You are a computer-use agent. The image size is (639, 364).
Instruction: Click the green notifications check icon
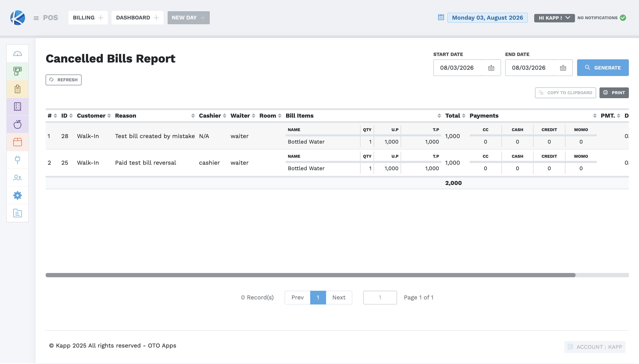pyautogui.click(x=623, y=18)
